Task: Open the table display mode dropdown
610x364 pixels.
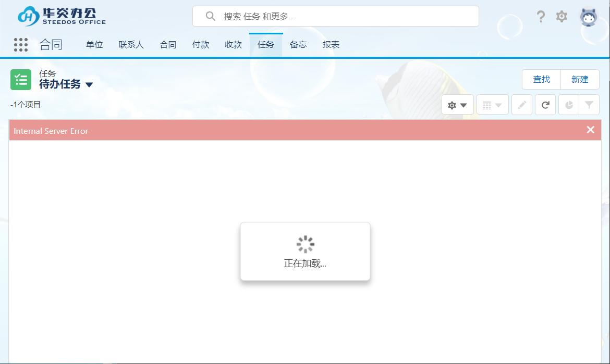Action: 493,105
